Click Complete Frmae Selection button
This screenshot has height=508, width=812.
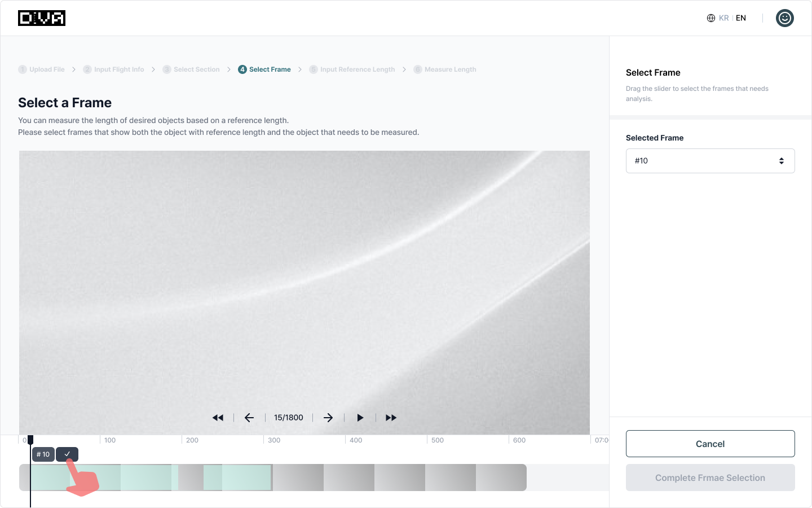coord(710,478)
